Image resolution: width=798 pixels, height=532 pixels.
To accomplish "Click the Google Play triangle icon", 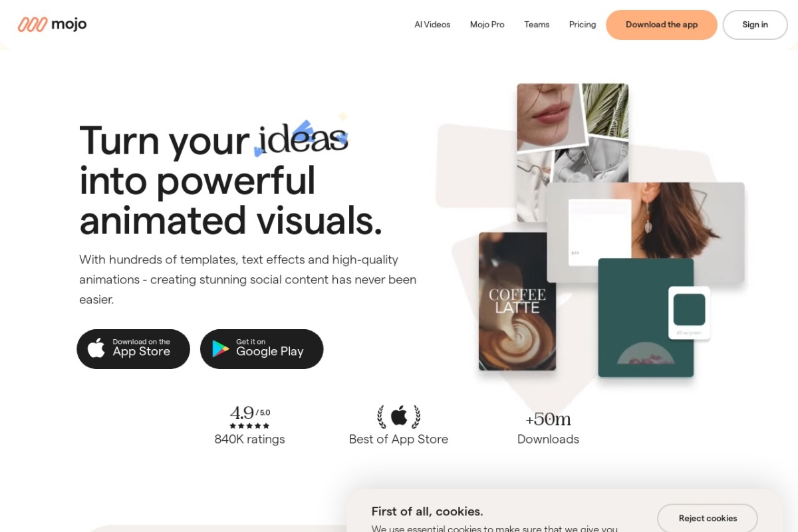I will coord(220,349).
